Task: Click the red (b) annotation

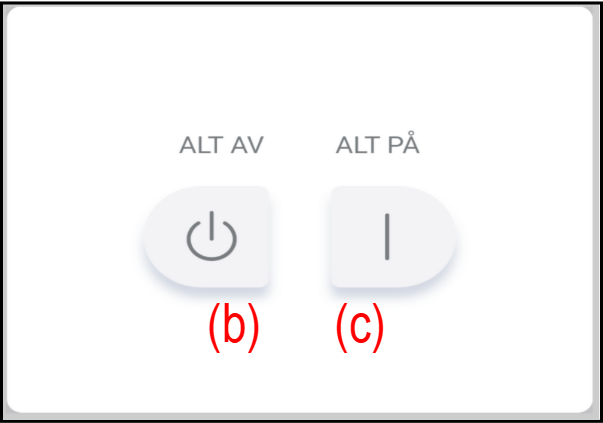Action: [x=232, y=328]
